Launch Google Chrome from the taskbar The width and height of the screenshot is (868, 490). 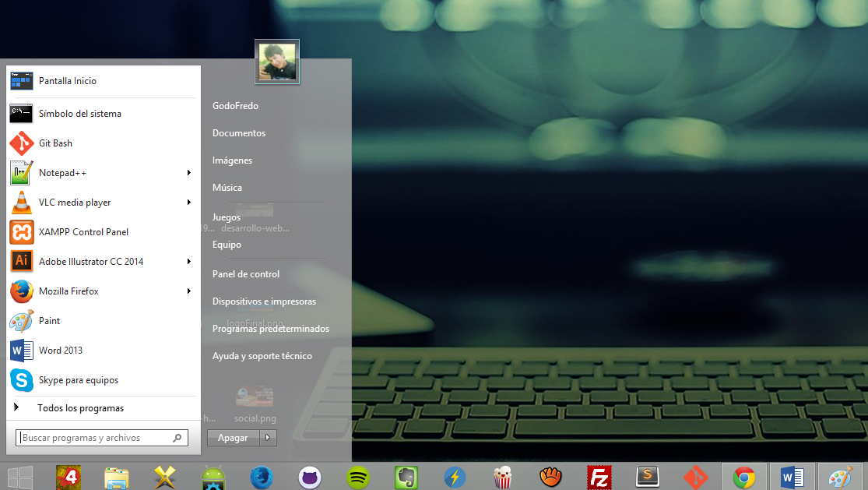tap(744, 476)
